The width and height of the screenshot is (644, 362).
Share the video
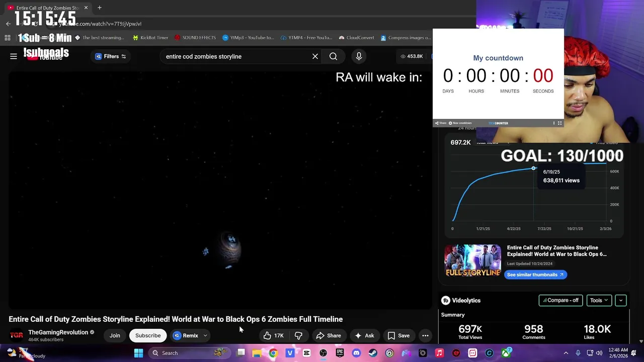coord(329,335)
